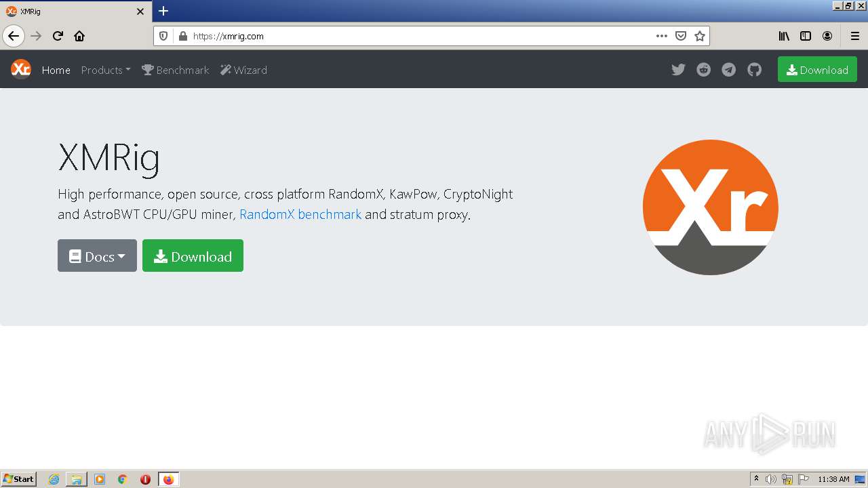Open the Library icon
The width and height of the screenshot is (868, 488).
(784, 36)
